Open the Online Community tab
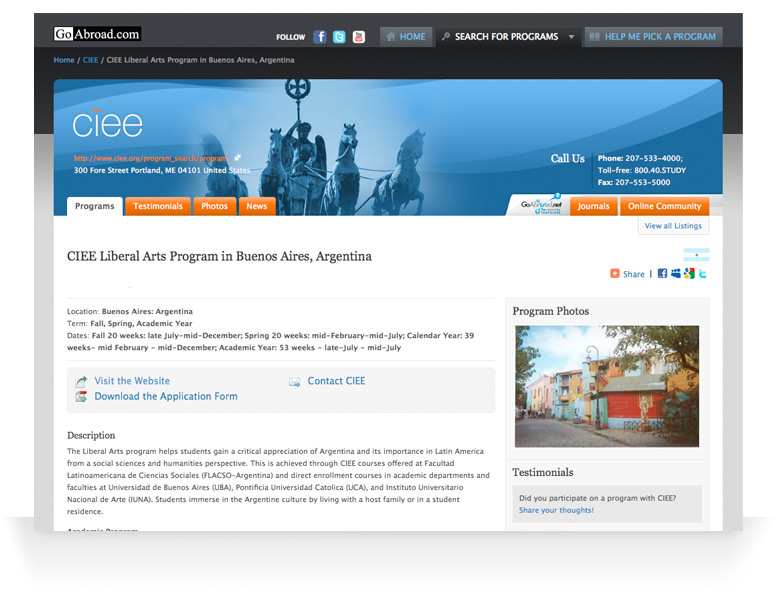This screenshot has width=776, height=600. point(664,206)
